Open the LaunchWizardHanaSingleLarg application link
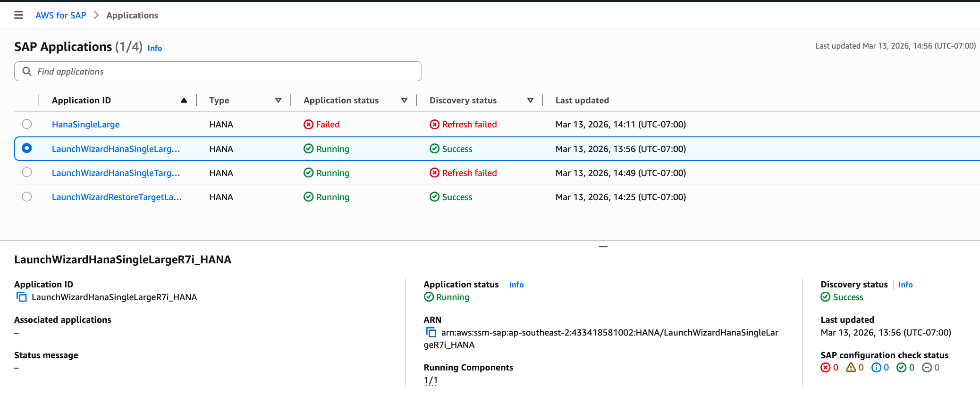980x404 pixels. point(116,149)
